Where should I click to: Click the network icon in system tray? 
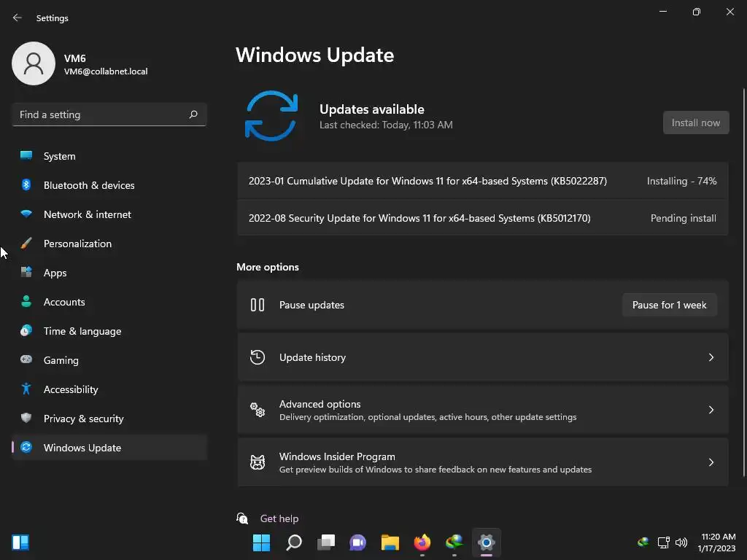pos(663,542)
